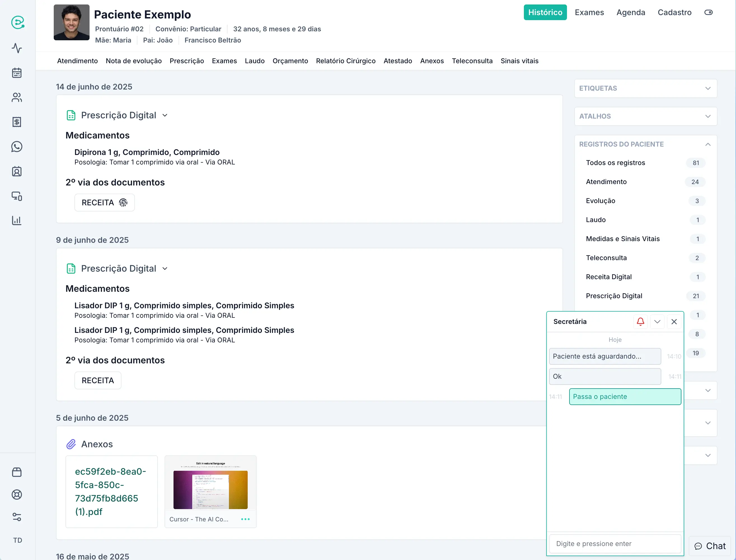Open dropdown beside first Prescrição Digital title
Viewport: 736px width, 560px height.
point(165,115)
